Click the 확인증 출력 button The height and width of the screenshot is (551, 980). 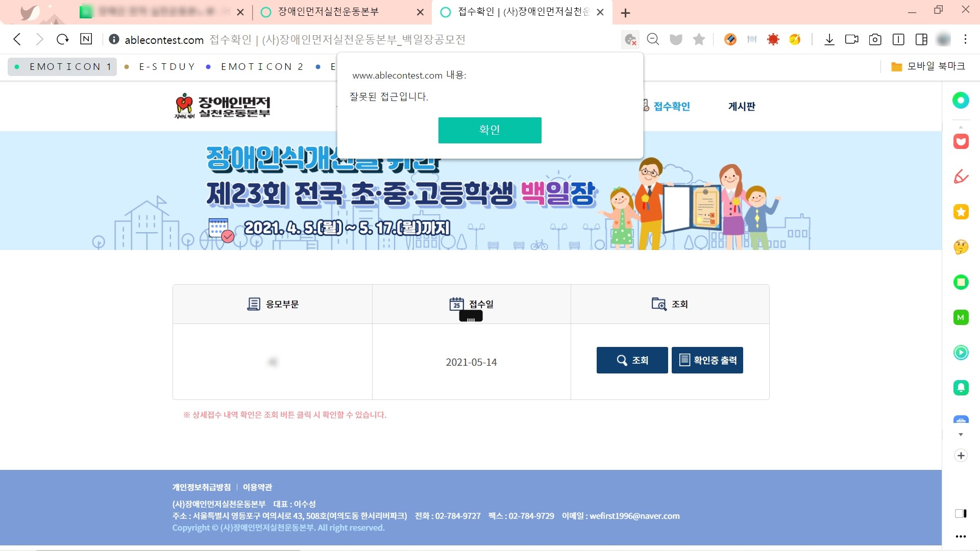pos(707,360)
